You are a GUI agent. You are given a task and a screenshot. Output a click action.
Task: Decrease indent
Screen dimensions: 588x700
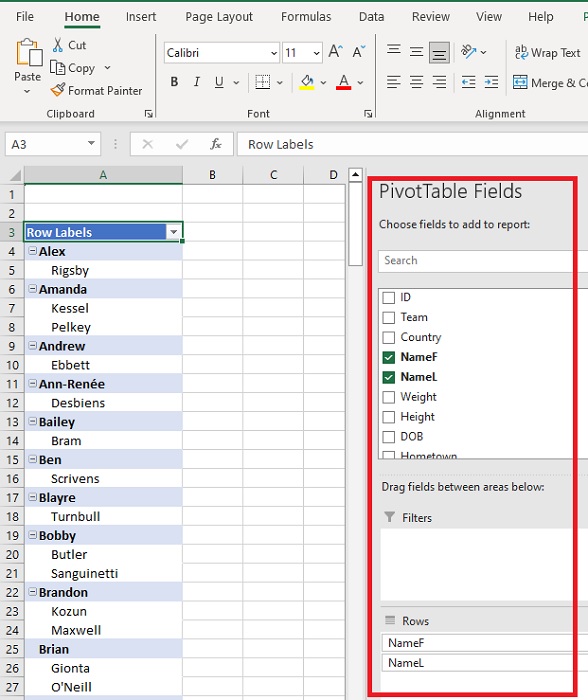pos(468,82)
